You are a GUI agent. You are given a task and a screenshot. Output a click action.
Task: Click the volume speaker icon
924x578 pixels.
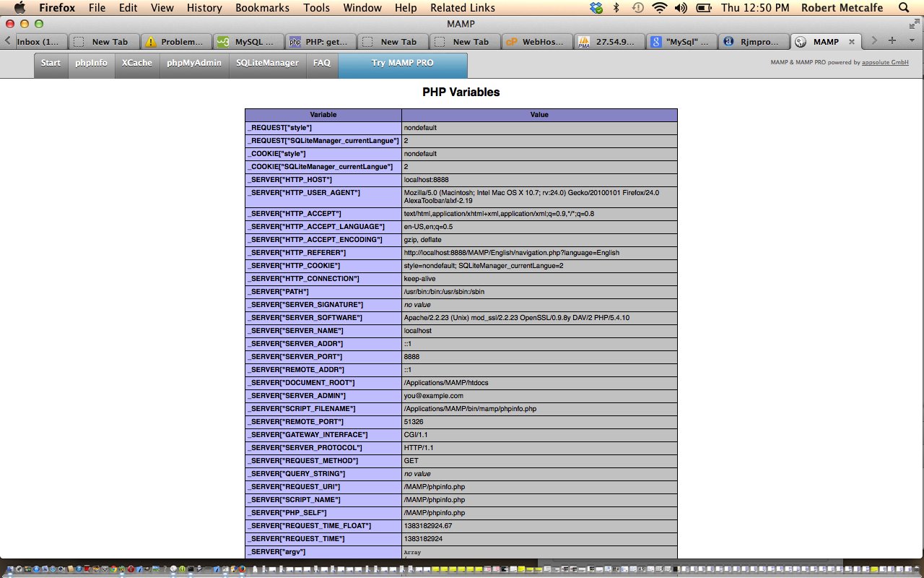680,8
